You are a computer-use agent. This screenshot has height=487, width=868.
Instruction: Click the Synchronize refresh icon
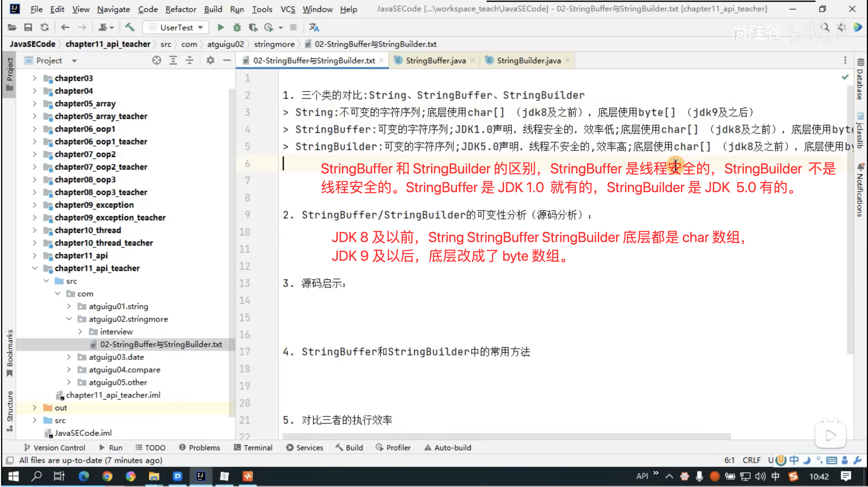coord(44,27)
